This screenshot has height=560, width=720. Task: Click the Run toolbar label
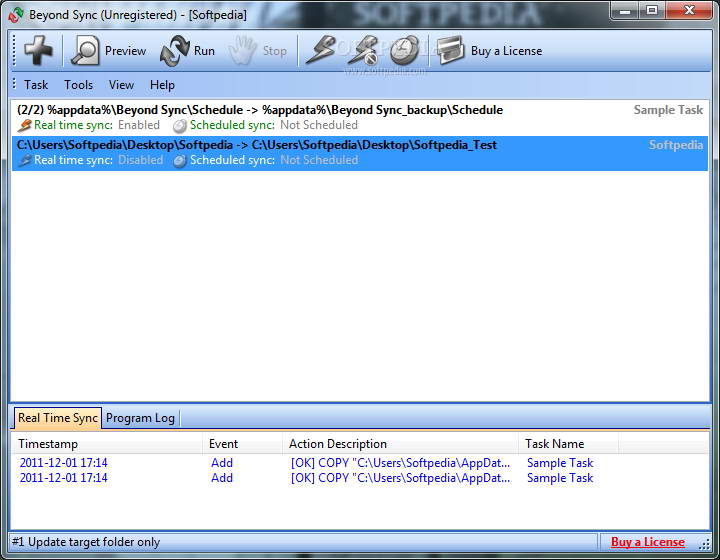(x=204, y=51)
